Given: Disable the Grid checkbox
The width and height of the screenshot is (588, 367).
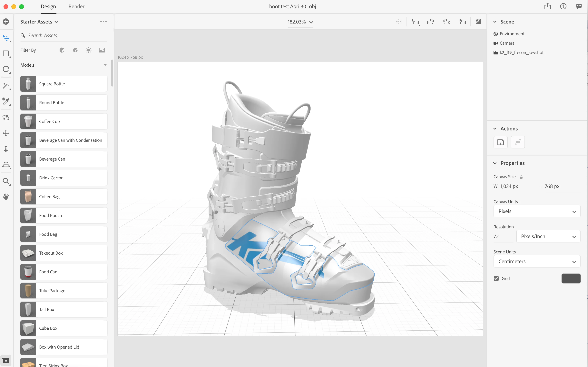Looking at the screenshot, I should (496, 278).
